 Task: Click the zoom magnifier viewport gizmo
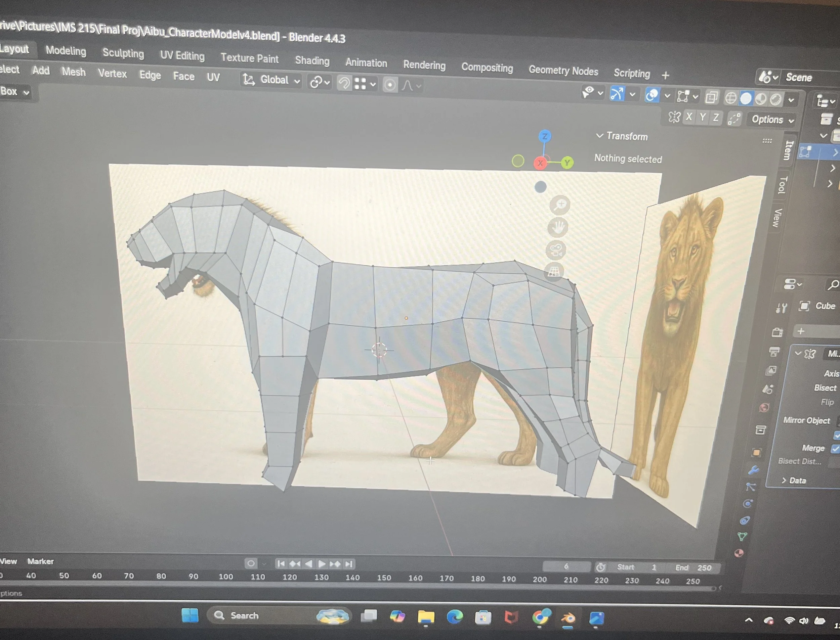coord(559,205)
